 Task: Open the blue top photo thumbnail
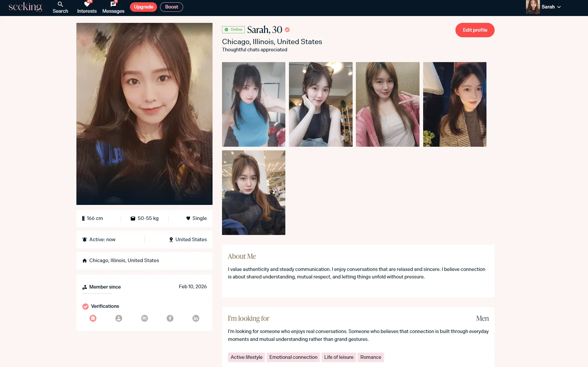254,104
